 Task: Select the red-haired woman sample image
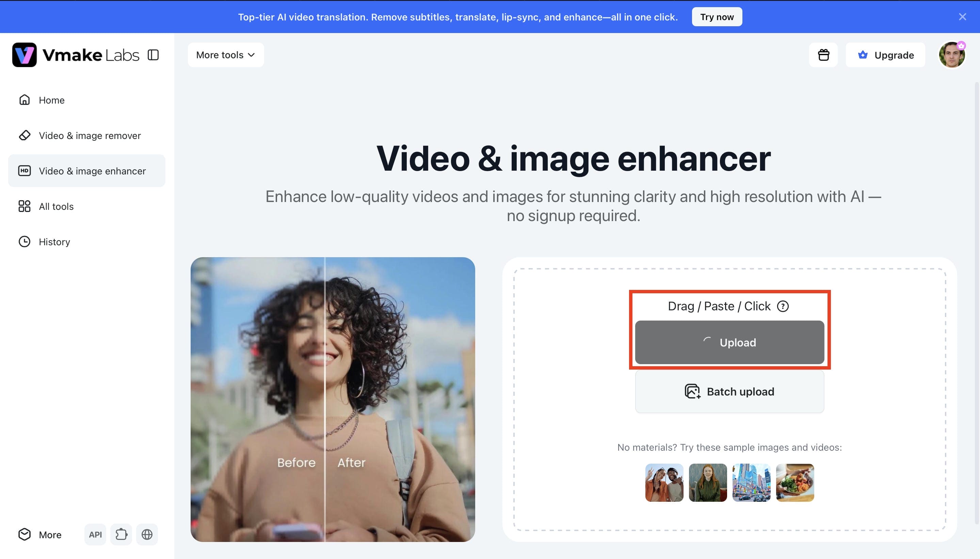708,483
